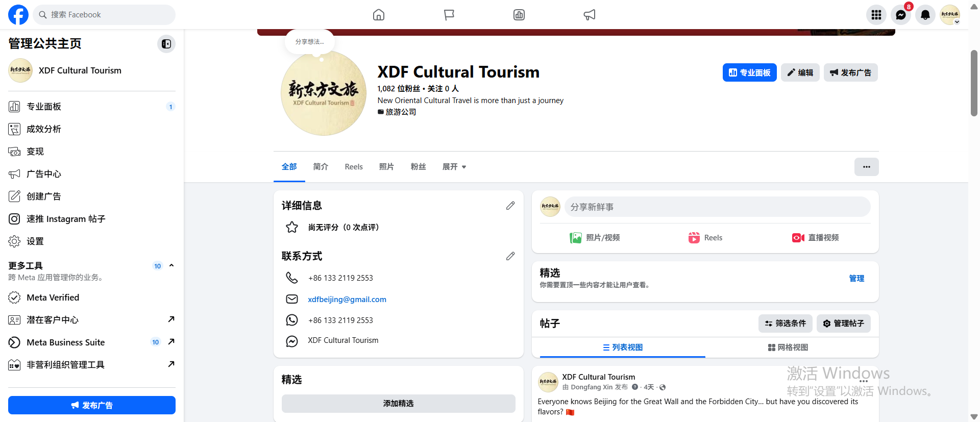Open Meta Business Suite link
The height and width of the screenshot is (422, 980).
92,342
